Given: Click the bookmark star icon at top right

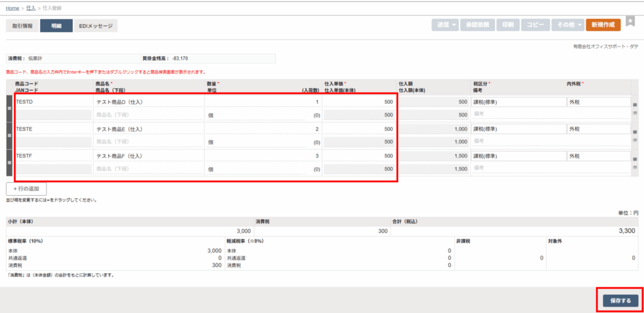Looking at the screenshot, I should pyautogui.click(x=630, y=22).
